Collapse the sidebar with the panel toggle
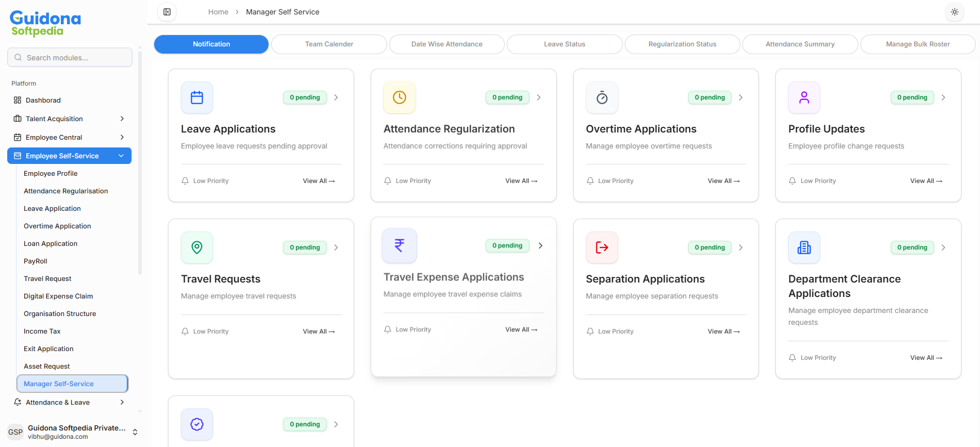 [x=167, y=12]
